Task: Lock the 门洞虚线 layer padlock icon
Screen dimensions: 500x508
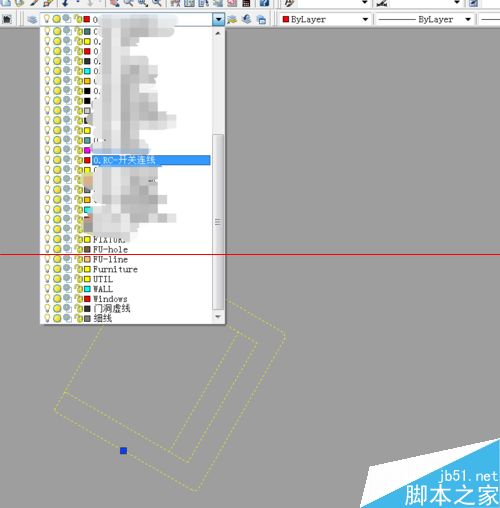Action: pyautogui.click(x=79, y=309)
